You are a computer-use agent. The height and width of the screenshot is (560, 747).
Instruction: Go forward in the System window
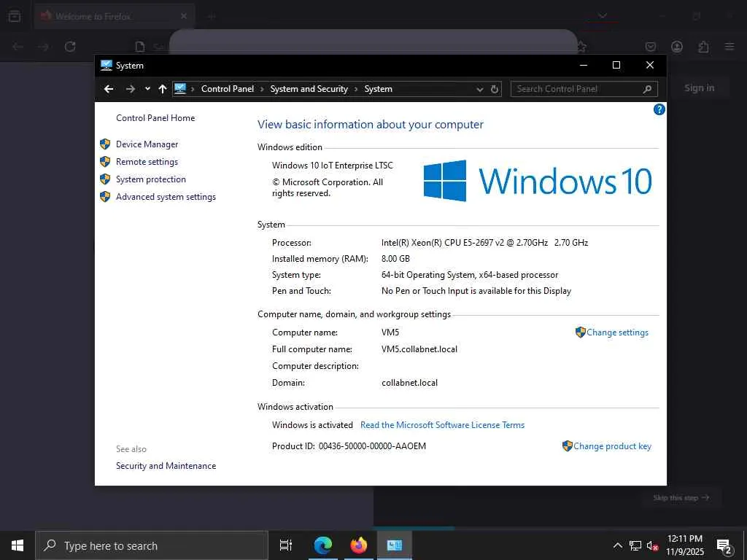pyautogui.click(x=130, y=89)
